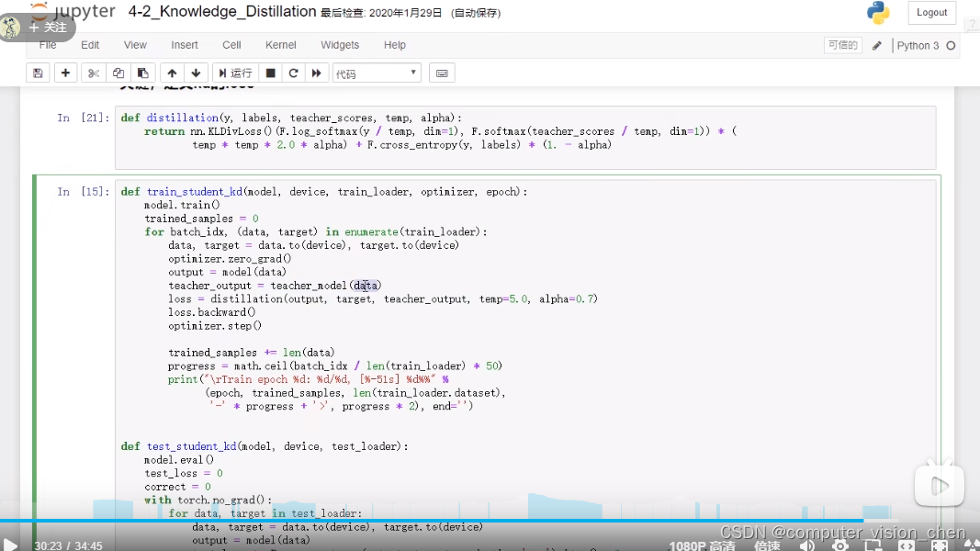This screenshot has height=551, width=980.
Task: Click the 'alpha=0.7' argument text
Action: coord(567,298)
